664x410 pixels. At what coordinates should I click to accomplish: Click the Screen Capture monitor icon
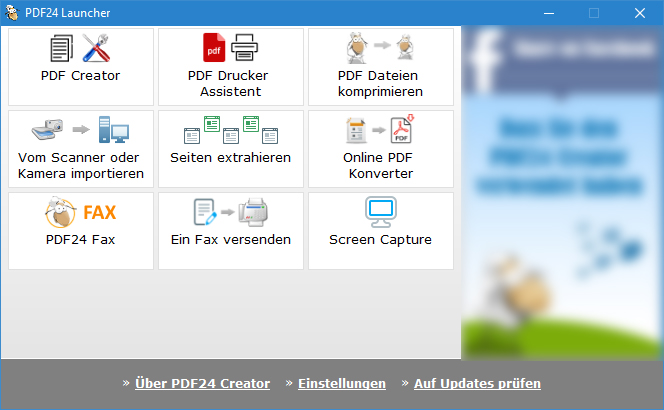(x=380, y=213)
